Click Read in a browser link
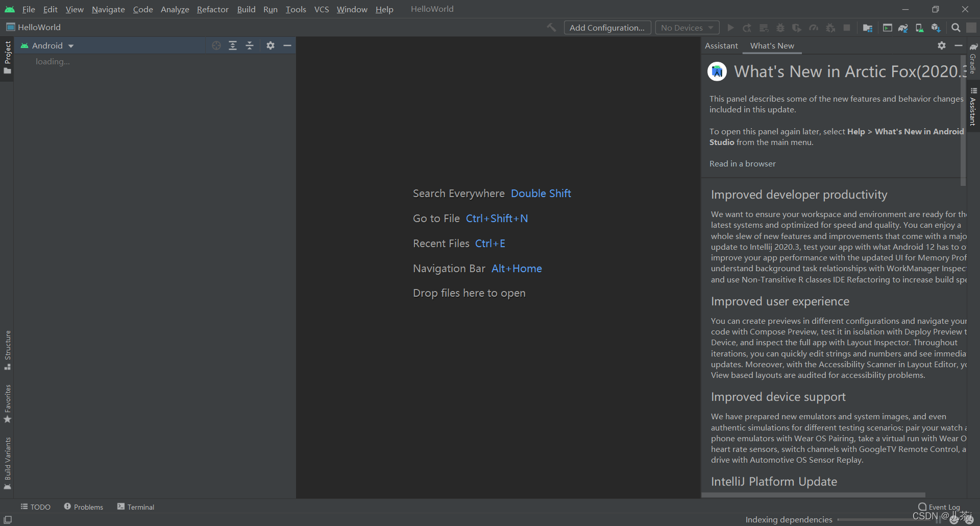 [743, 163]
